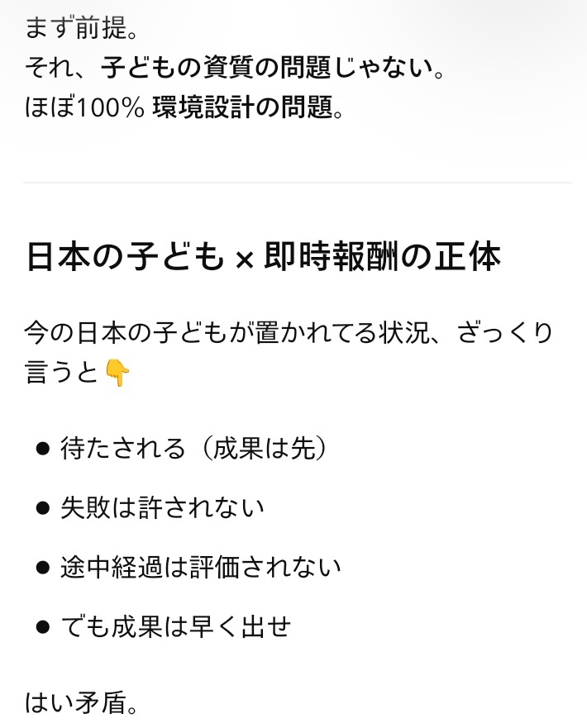
Task: Click the list item 失敗は許されない
Action: (162, 507)
